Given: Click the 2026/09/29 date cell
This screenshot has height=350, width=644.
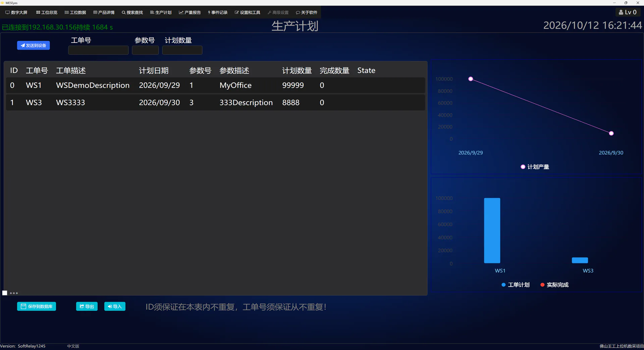Looking at the screenshot, I should pyautogui.click(x=159, y=85).
